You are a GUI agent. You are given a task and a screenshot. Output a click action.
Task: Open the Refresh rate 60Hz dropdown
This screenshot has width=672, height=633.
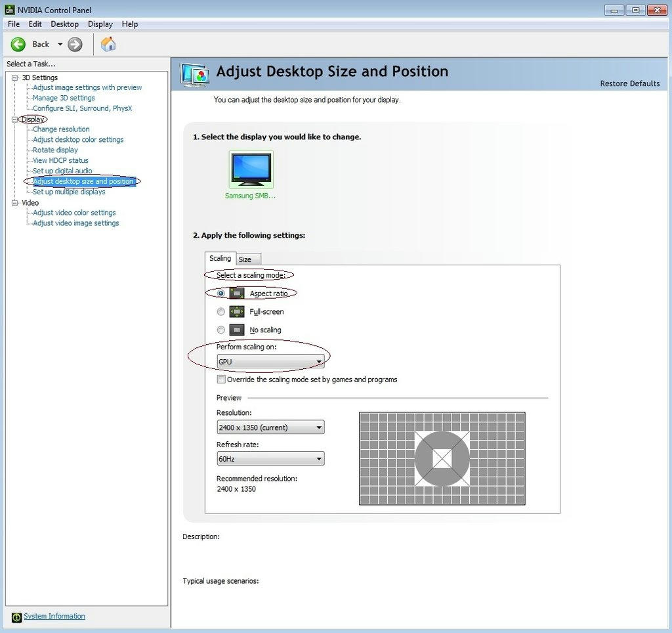point(270,459)
